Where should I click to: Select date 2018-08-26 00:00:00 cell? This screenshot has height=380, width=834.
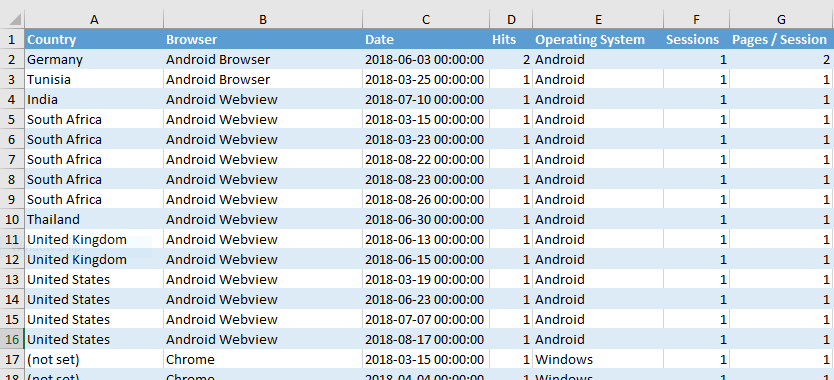[426, 200]
